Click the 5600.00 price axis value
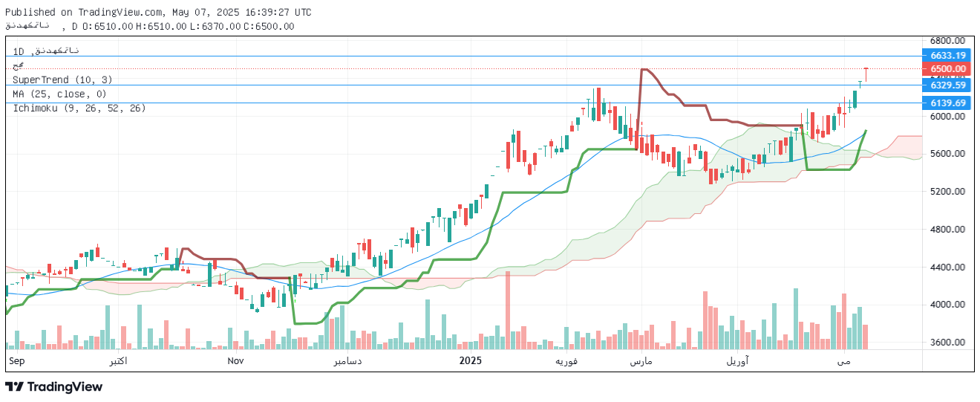The image size is (980, 402). [x=947, y=154]
